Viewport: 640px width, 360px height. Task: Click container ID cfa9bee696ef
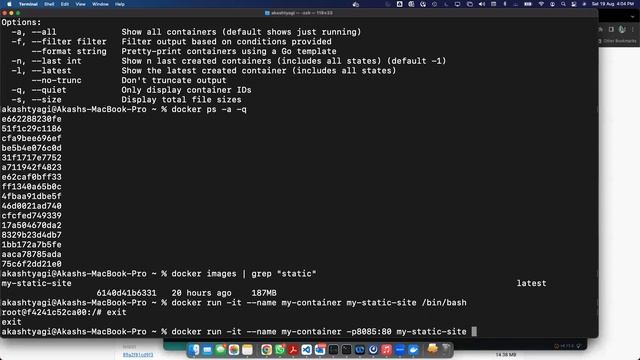click(x=31, y=138)
